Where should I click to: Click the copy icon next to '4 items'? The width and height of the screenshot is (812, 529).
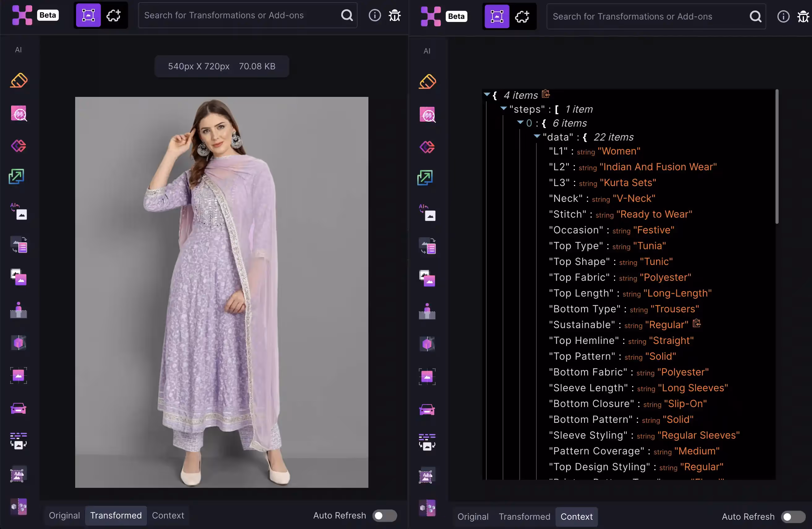pos(546,94)
